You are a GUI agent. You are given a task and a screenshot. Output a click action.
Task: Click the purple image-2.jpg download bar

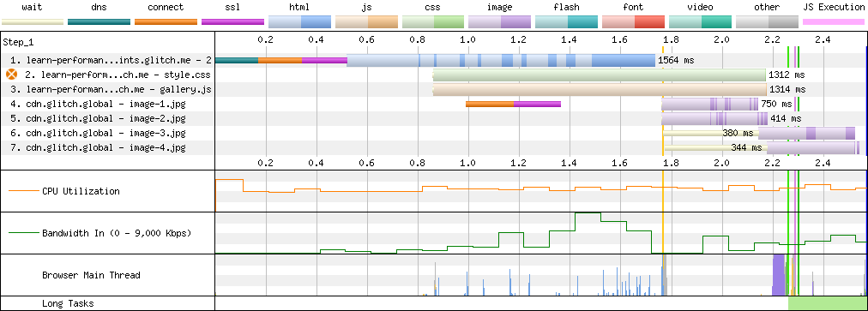[x=714, y=118]
